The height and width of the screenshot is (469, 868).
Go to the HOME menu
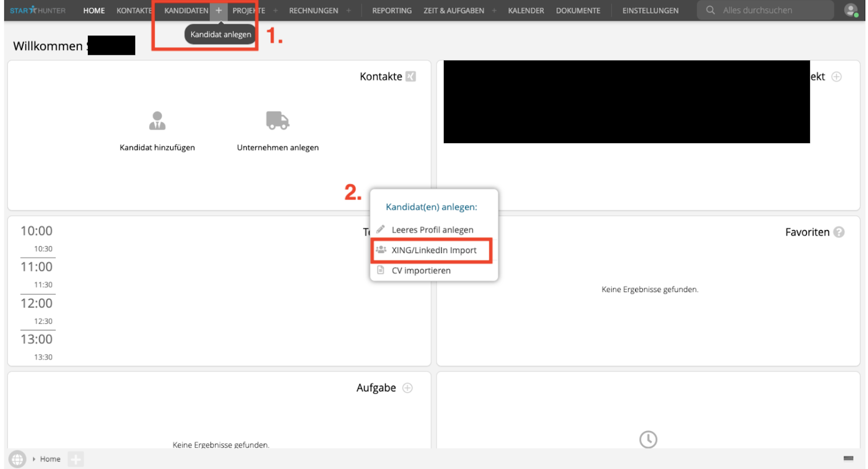pyautogui.click(x=94, y=10)
